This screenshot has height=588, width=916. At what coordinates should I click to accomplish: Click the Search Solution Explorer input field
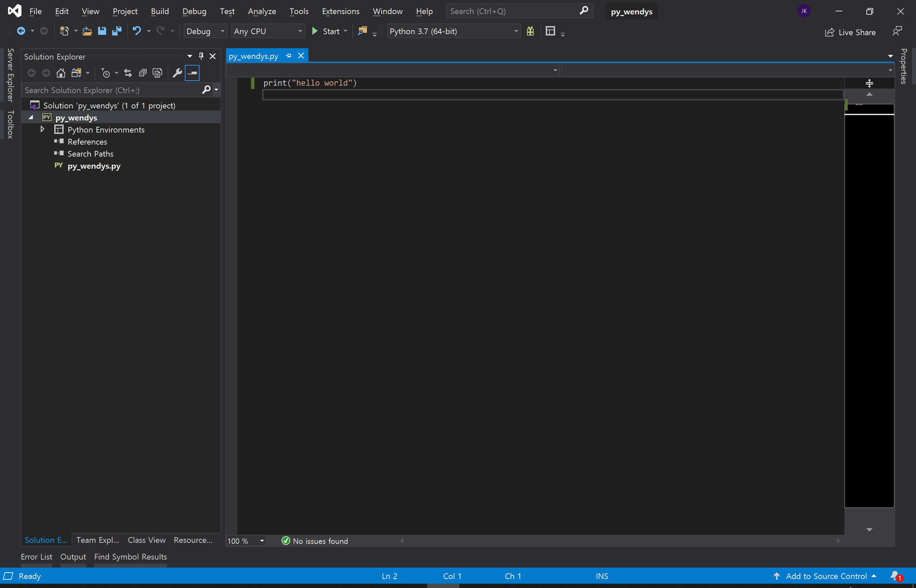pos(111,90)
